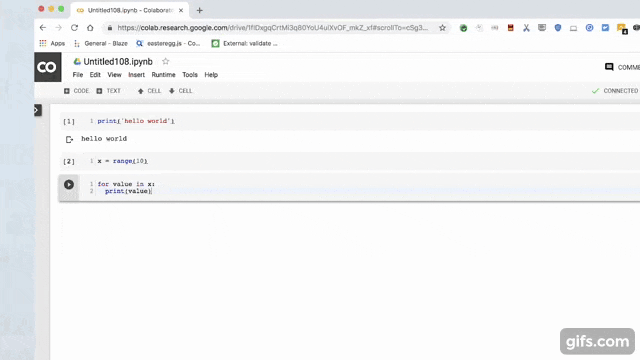Add a new CODE cell

coord(76,91)
